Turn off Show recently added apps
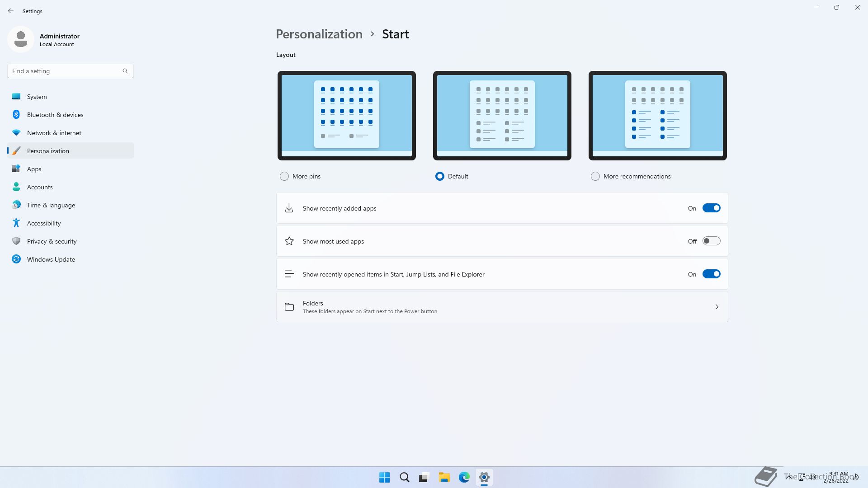The image size is (868, 488). point(711,208)
